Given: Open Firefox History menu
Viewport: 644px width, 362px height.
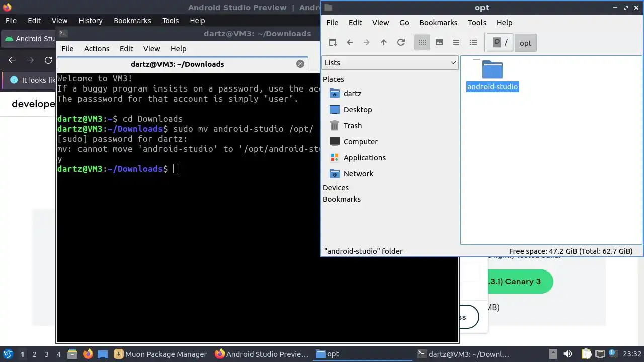Looking at the screenshot, I should 91,21.
